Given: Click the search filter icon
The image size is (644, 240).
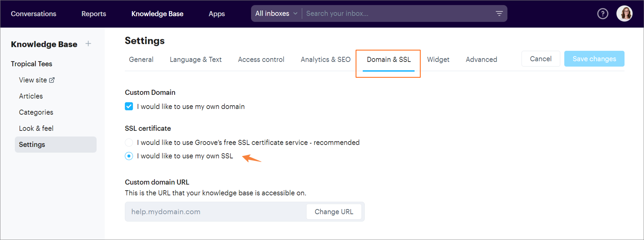Looking at the screenshot, I should (x=499, y=13).
